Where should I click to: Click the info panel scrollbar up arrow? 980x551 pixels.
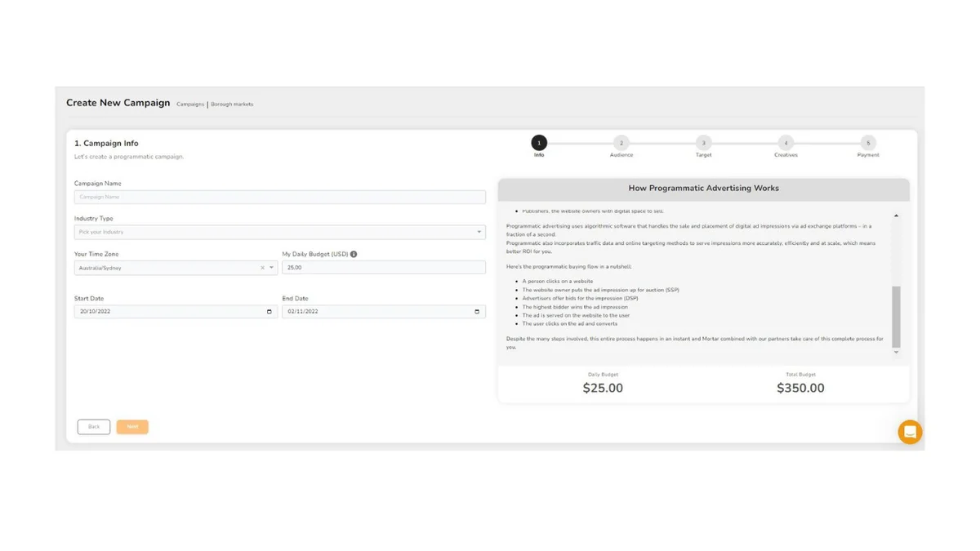tap(896, 216)
